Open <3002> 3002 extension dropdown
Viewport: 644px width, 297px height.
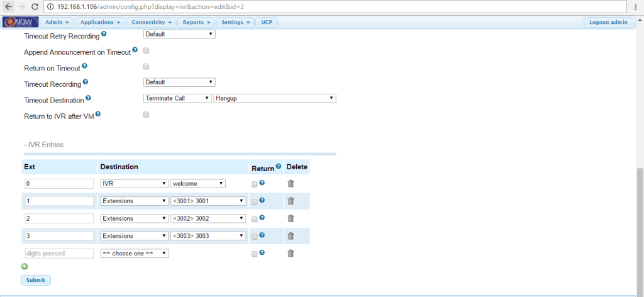tap(208, 218)
